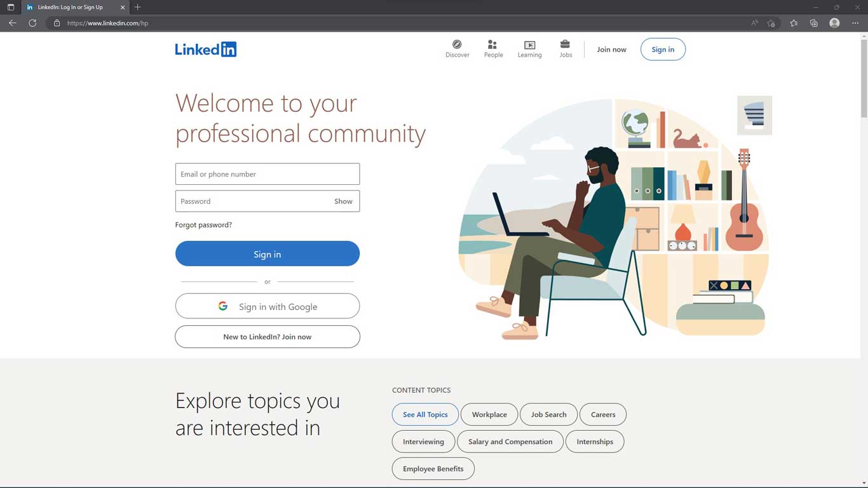Click Join now in the header
The width and height of the screenshot is (868, 488).
tap(611, 50)
